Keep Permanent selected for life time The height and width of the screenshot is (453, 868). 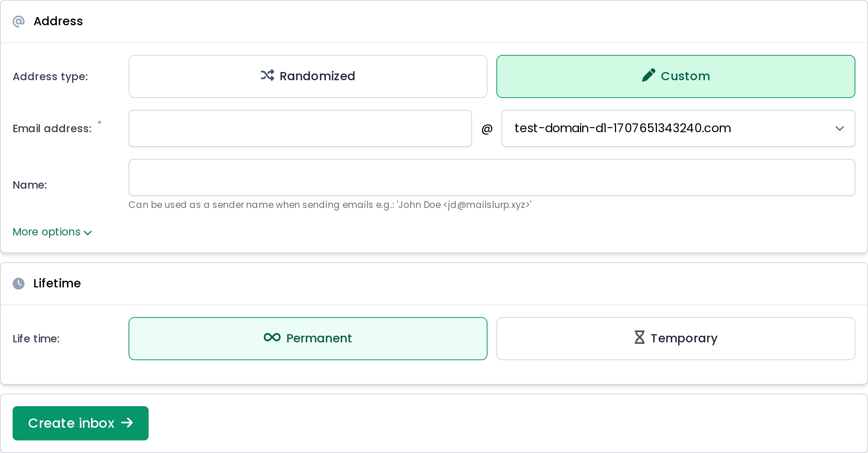click(308, 338)
